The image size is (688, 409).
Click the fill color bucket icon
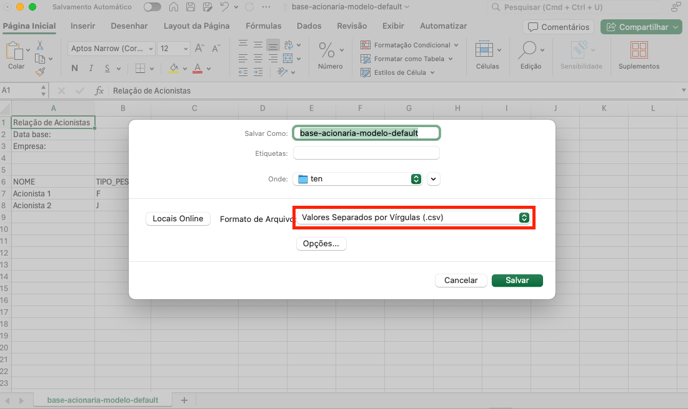click(x=174, y=68)
